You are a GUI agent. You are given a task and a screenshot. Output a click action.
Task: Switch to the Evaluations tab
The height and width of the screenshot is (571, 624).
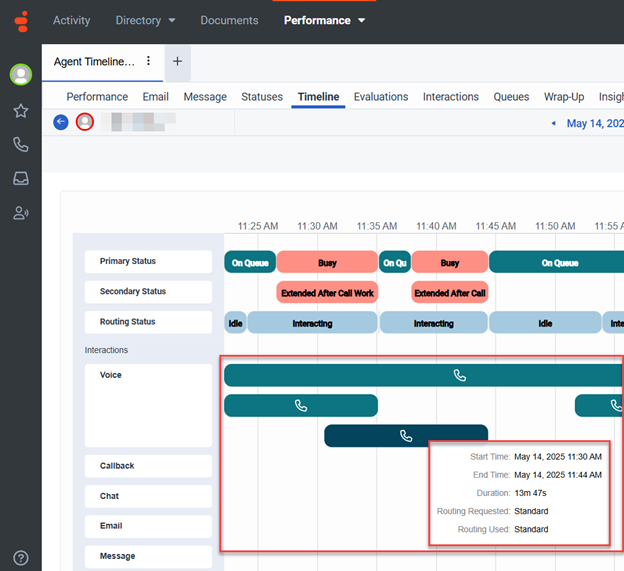coord(380,97)
